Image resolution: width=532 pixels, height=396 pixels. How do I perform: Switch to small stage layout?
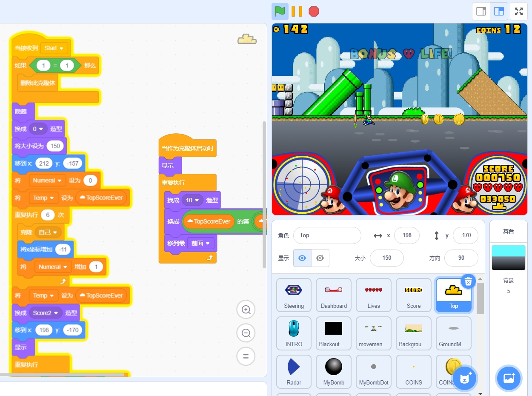481,11
